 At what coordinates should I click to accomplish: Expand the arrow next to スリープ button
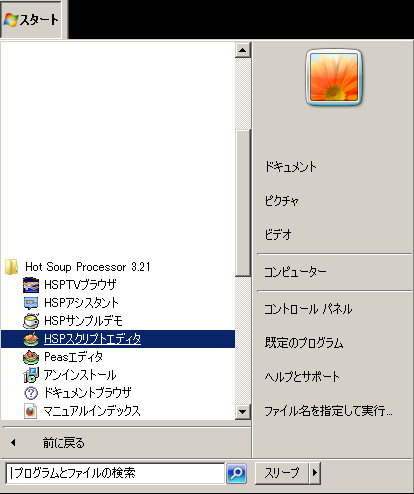(x=315, y=473)
